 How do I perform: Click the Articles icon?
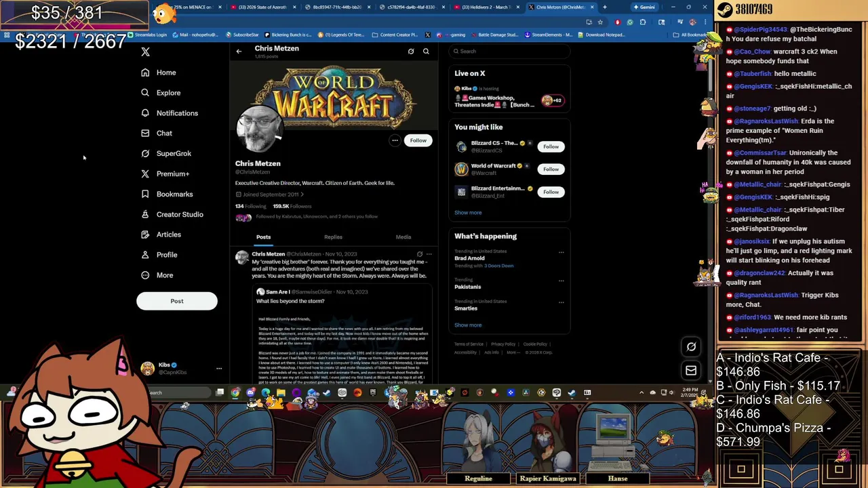coord(145,235)
